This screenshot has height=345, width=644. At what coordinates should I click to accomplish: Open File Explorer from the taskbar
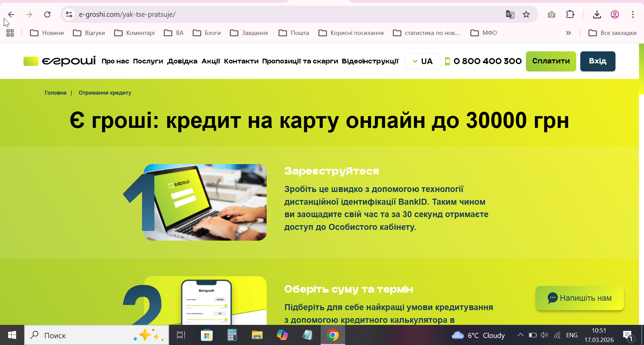pos(257,335)
